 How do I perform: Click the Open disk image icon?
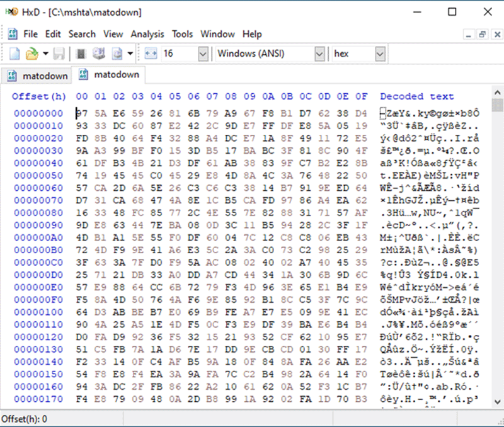(117, 54)
